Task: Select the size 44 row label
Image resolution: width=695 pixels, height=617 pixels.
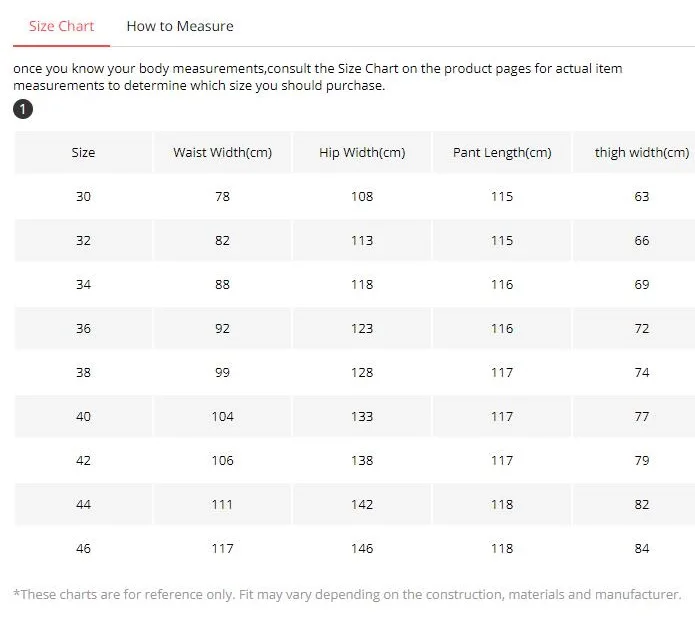Action: 83,504
